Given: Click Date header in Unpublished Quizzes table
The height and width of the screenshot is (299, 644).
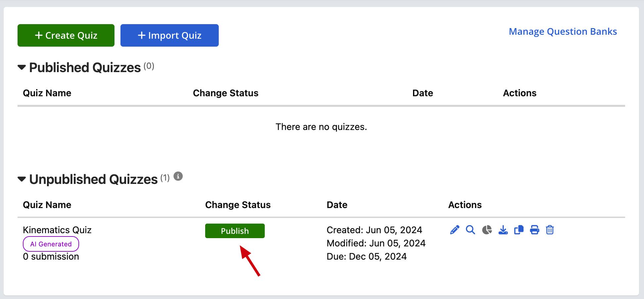Looking at the screenshot, I should click(x=337, y=205).
